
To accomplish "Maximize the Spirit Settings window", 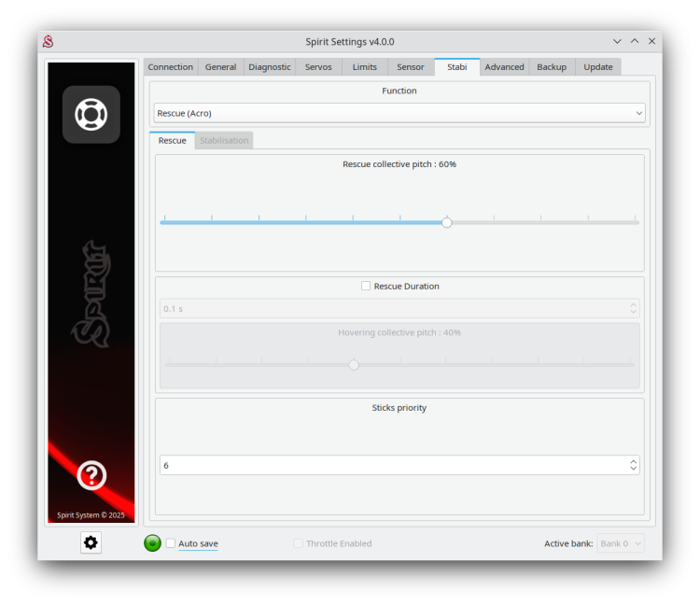I will [635, 41].
